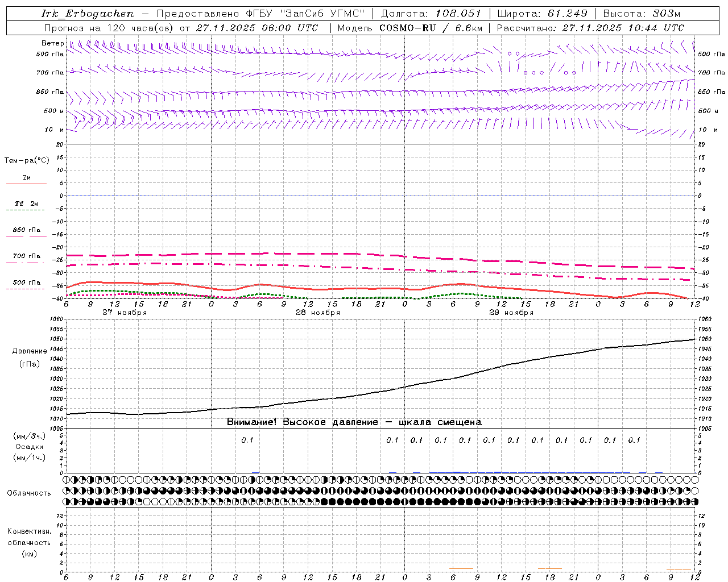728x582 pixels.
Task: Click the 29 ноября date label
Action: point(511,313)
